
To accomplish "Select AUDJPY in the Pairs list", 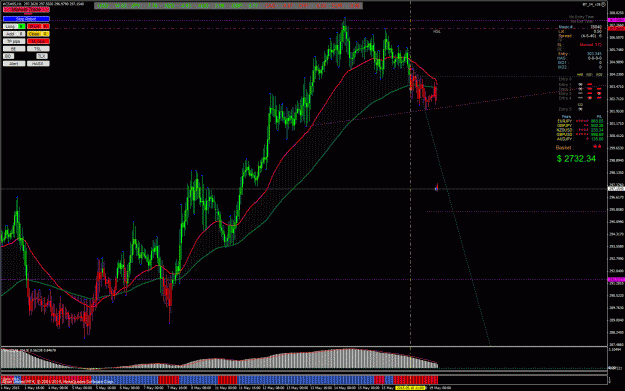I will coord(564,139).
